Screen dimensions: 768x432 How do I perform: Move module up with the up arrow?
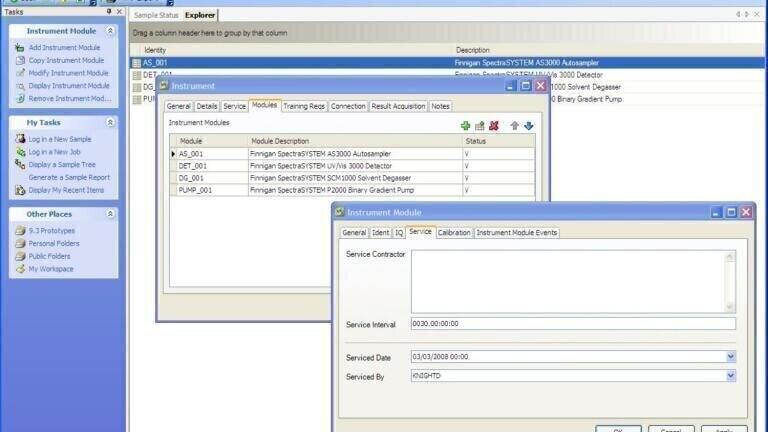(x=514, y=126)
